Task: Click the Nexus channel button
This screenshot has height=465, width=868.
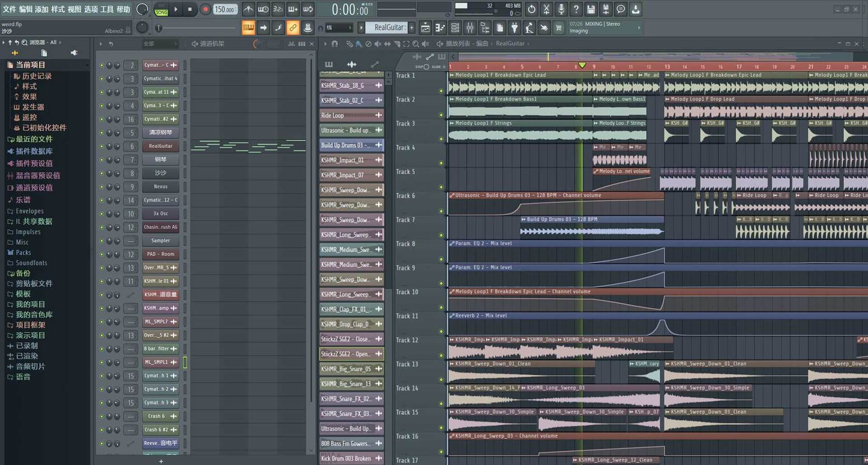Action: coord(161,187)
